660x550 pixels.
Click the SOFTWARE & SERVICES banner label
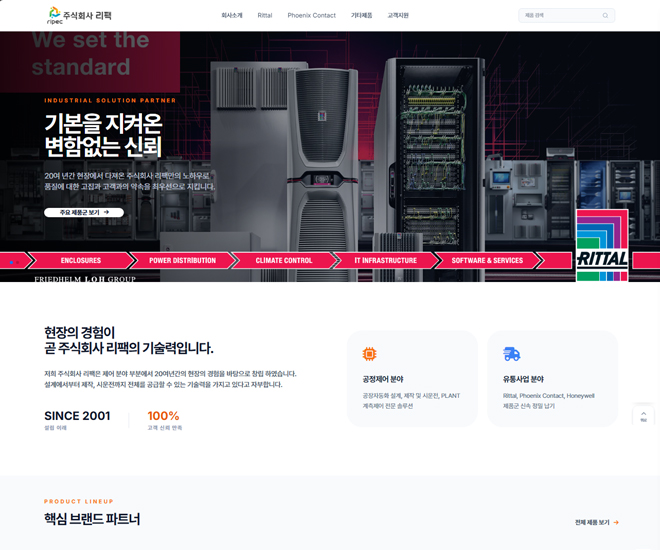tap(487, 260)
